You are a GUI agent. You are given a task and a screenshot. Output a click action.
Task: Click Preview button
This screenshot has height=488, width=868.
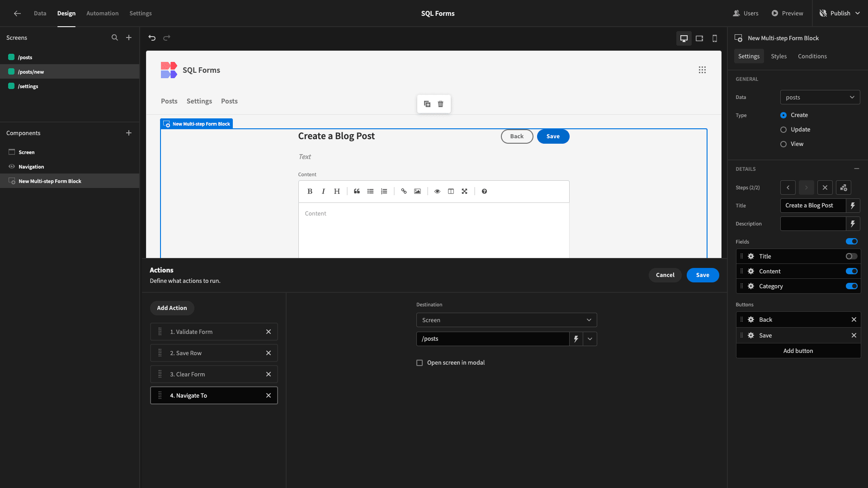pyautogui.click(x=787, y=14)
